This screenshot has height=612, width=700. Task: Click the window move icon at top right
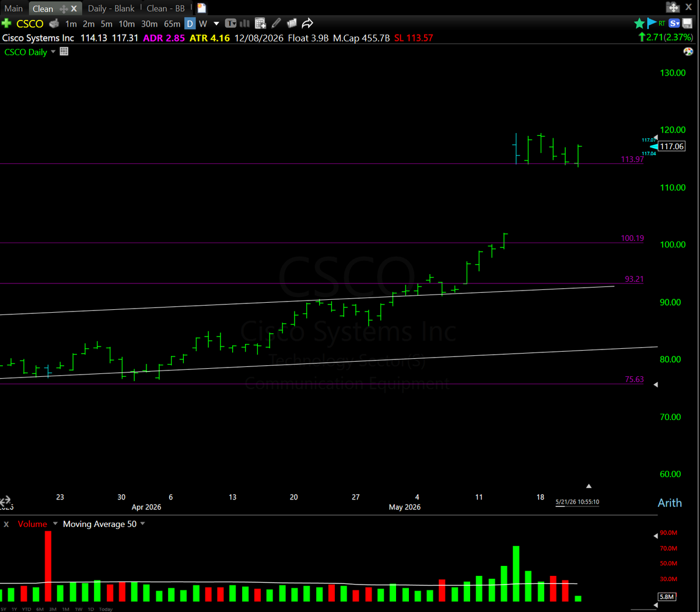[x=673, y=7]
